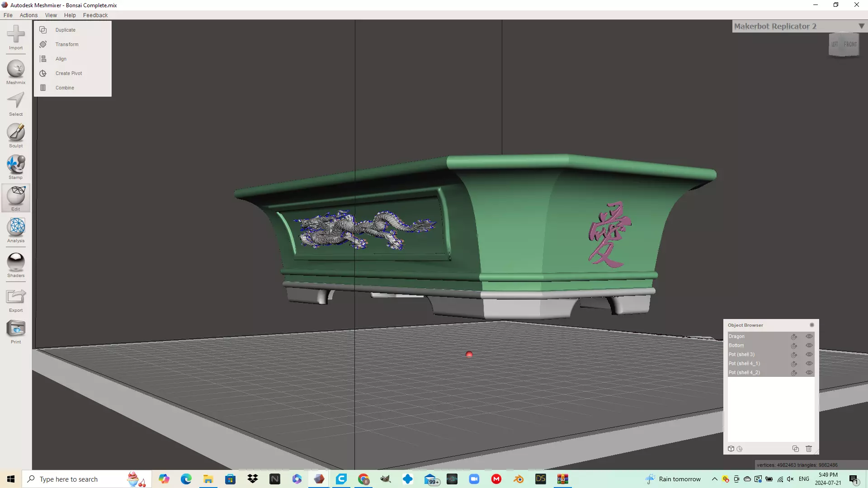Click the red pivot sphere on the print bed
868x488 pixels.
469,354
